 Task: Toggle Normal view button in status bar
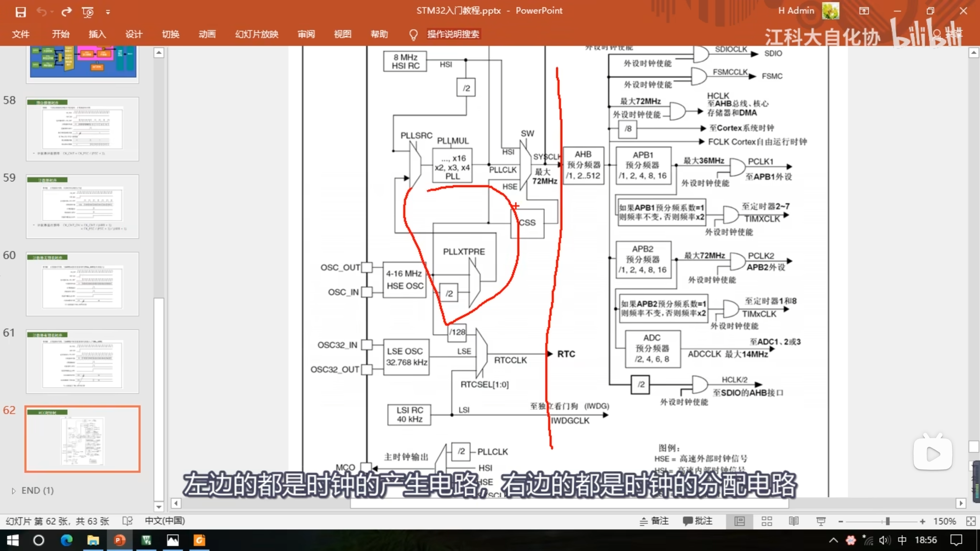pos(739,521)
